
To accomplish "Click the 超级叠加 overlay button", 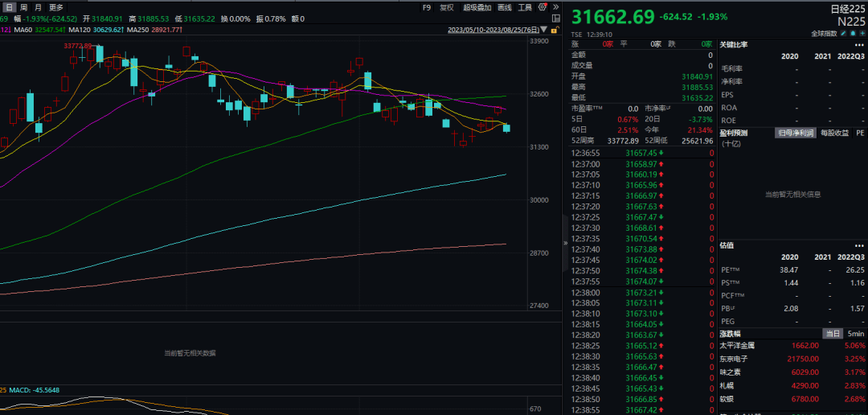I will click(x=476, y=7).
